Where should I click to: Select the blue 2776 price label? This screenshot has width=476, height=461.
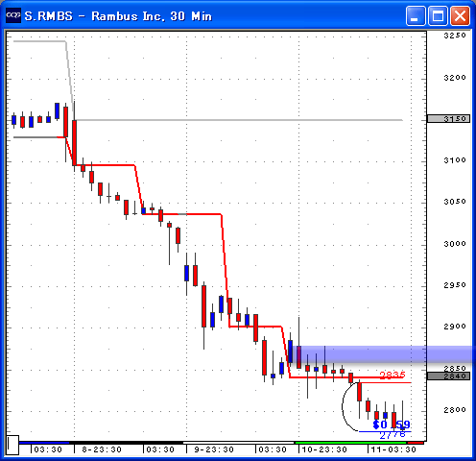393,435
